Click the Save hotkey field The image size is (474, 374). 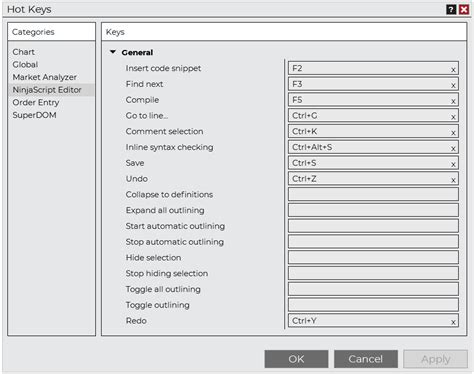(373, 163)
